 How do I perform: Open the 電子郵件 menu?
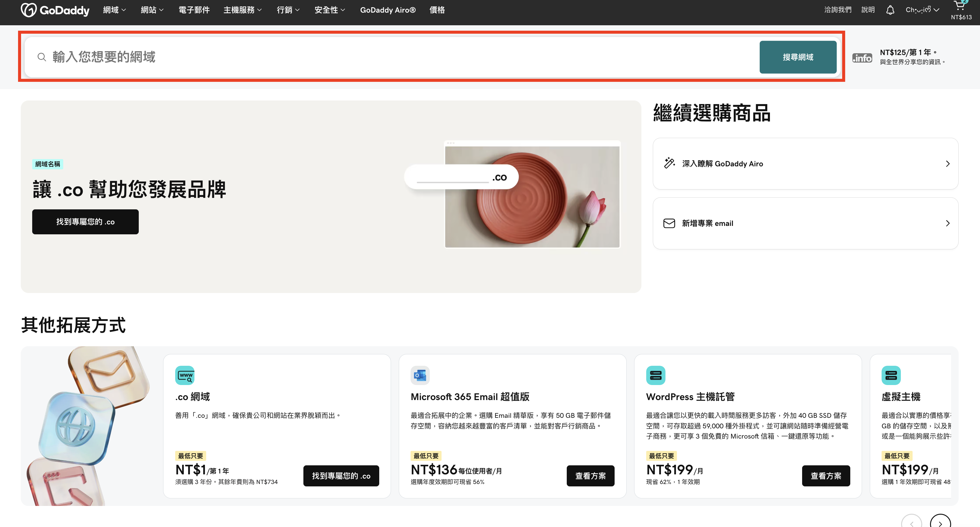click(194, 10)
